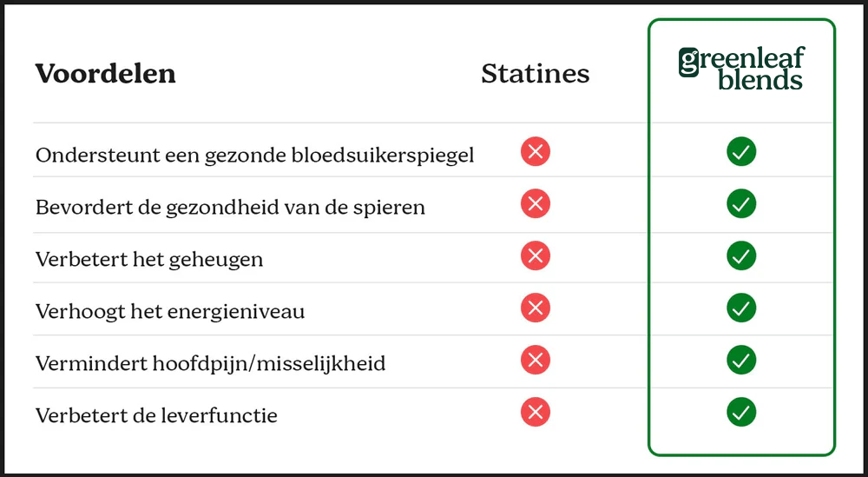This screenshot has width=868, height=477.
Task: Click red X in geheugen row
Action: coord(536,256)
